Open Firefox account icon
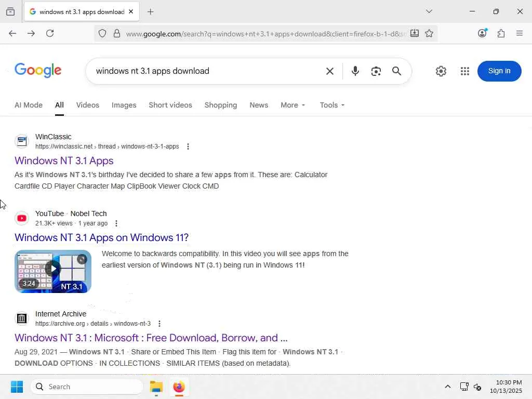 (x=482, y=33)
